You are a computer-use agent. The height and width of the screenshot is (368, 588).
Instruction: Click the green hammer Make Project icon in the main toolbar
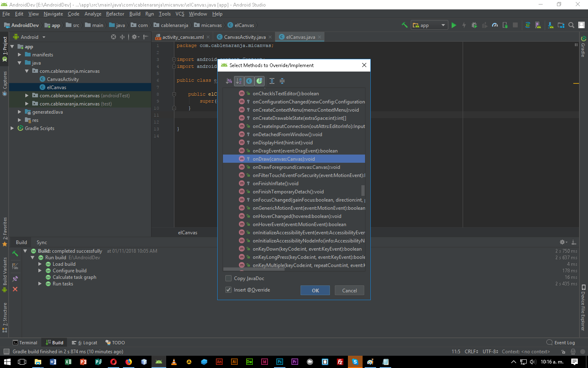(x=404, y=25)
